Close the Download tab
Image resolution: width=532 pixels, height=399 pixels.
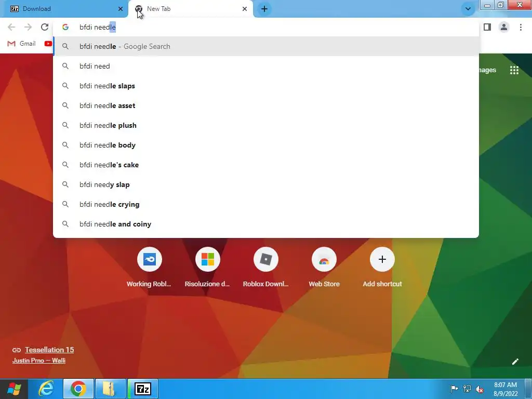(121, 9)
